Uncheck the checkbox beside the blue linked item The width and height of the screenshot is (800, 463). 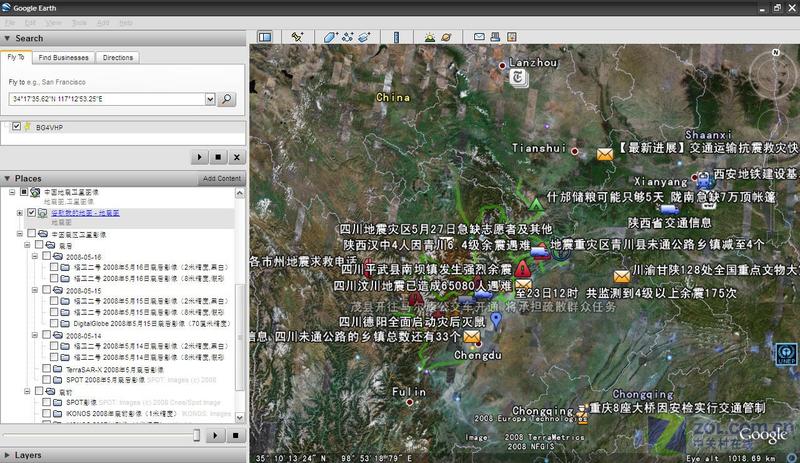pyautogui.click(x=32, y=212)
